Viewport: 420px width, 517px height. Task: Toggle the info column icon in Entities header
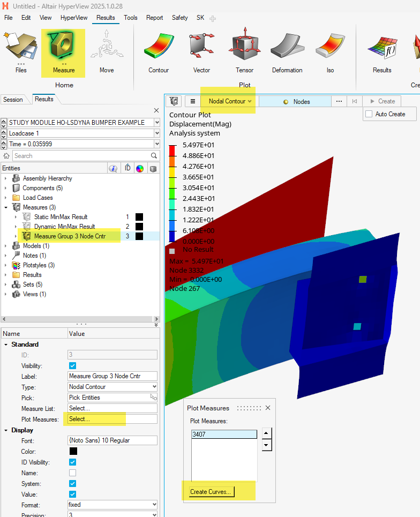pyautogui.click(x=113, y=168)
